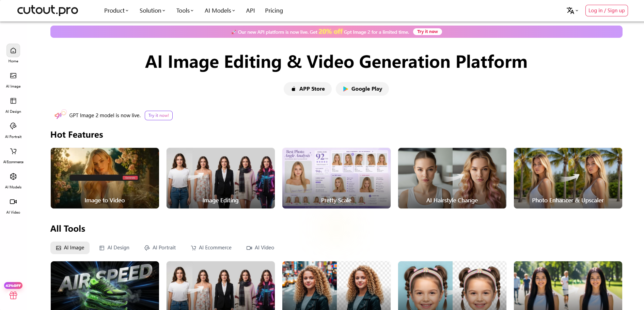Go to the Pricing page
The height and width of the screenshot is (310, 644).
coord(274,11)
